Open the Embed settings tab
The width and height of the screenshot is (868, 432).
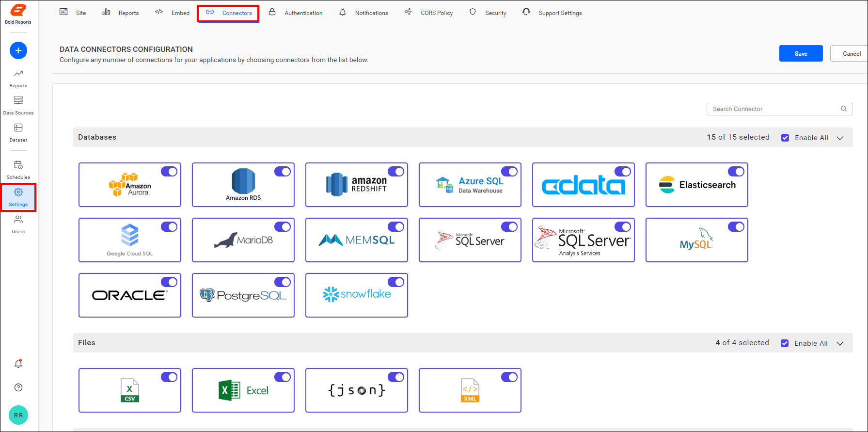point(172,13)
